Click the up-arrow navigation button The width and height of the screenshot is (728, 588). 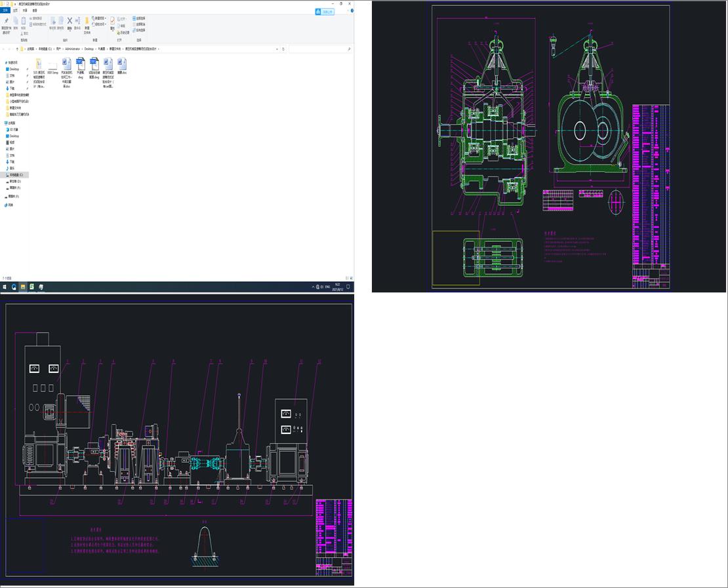pyautogui.click(x=17, y=49)
